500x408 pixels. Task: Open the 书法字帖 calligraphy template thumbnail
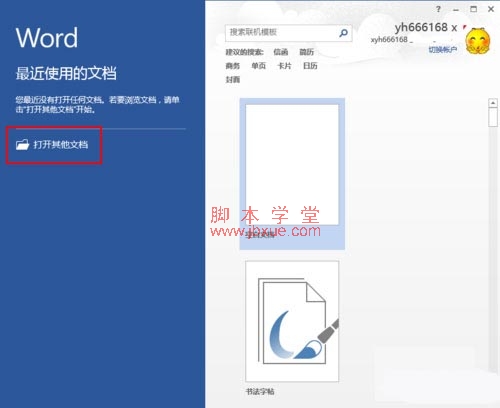click(x=292, y=321)
